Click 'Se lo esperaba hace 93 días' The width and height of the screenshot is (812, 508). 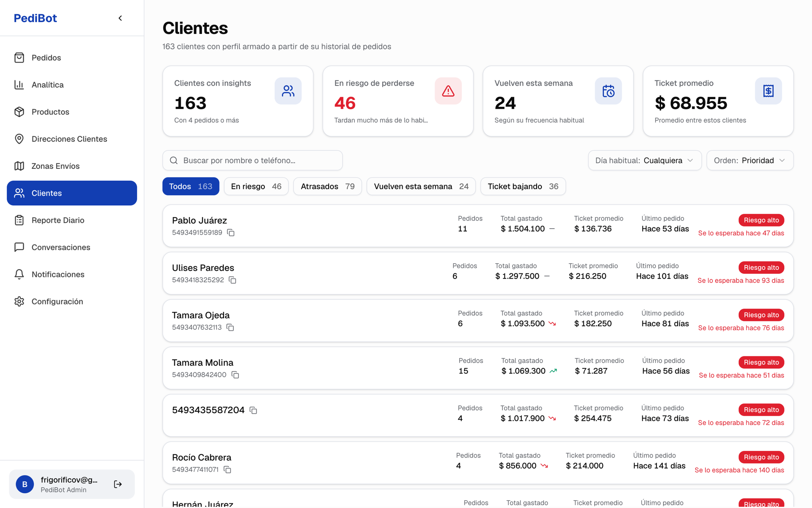[741, 281]
